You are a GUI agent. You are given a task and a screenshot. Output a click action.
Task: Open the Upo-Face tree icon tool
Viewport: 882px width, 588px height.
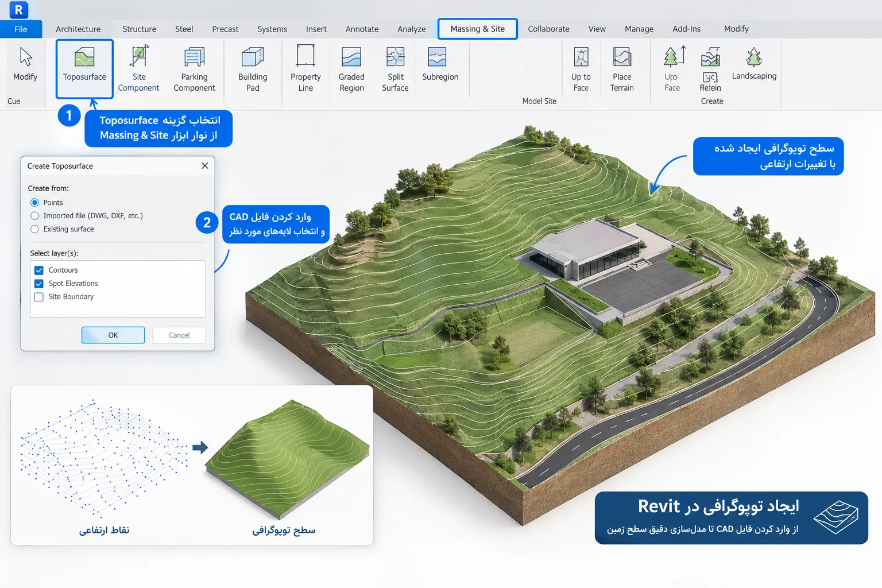tap(672, 69)
